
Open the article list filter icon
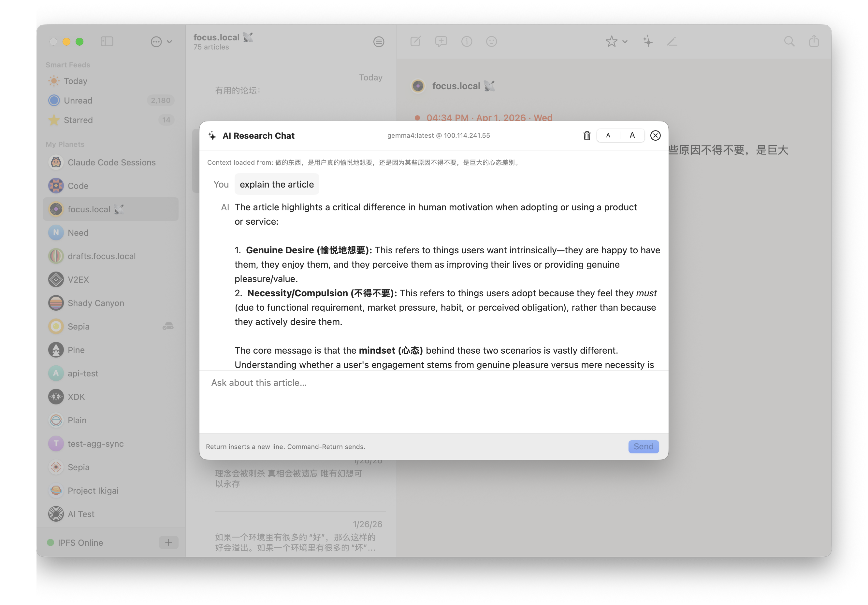(378, 42)
